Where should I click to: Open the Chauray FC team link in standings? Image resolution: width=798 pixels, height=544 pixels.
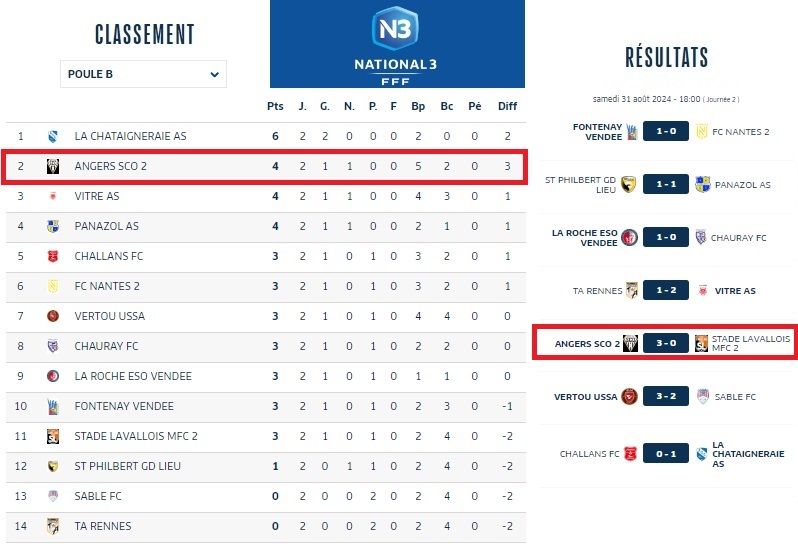(x=106, y=346)
